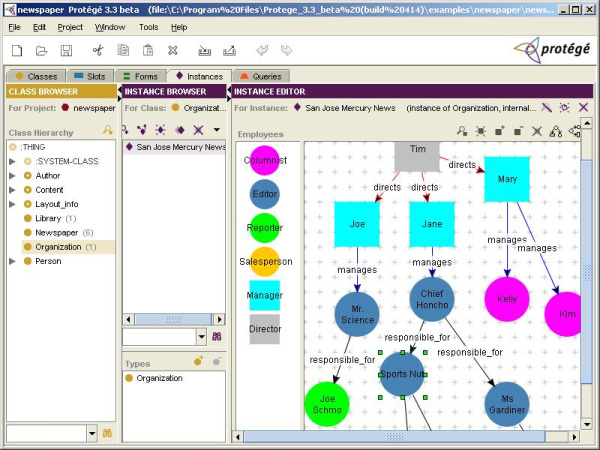Pick the cyan Manager palette swatch

(x=264, y=295)
